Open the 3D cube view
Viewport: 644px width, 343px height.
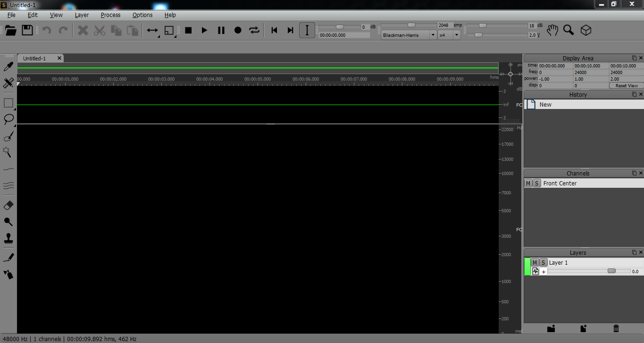pos(585,30)
